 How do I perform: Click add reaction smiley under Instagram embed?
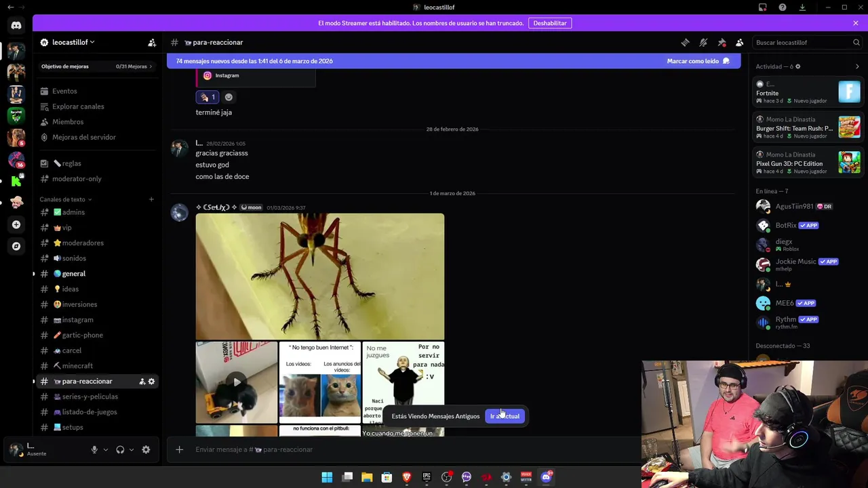point(229,97)
